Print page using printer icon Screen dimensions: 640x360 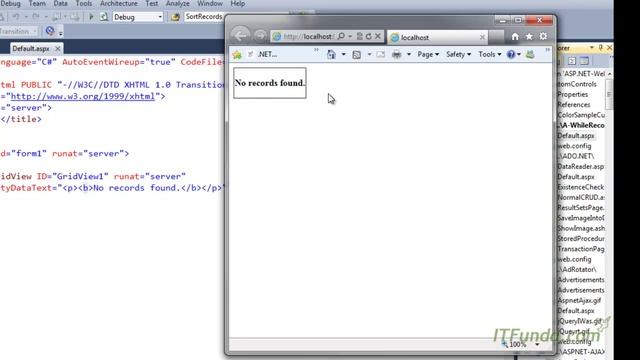pyautogui.click(x=396, y=54)
